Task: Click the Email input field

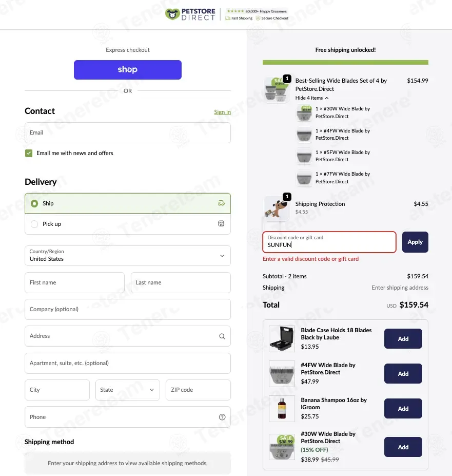Action: click(128, 132)
